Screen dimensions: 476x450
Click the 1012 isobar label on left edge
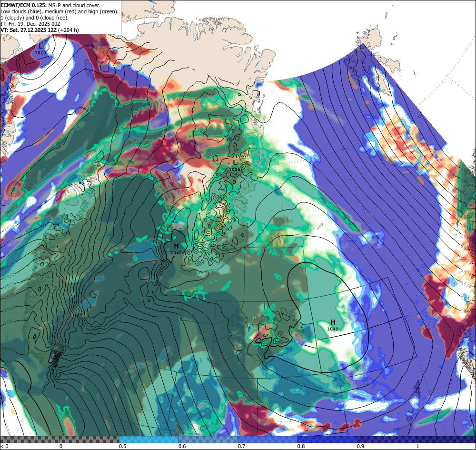click(x=10, y=276)
